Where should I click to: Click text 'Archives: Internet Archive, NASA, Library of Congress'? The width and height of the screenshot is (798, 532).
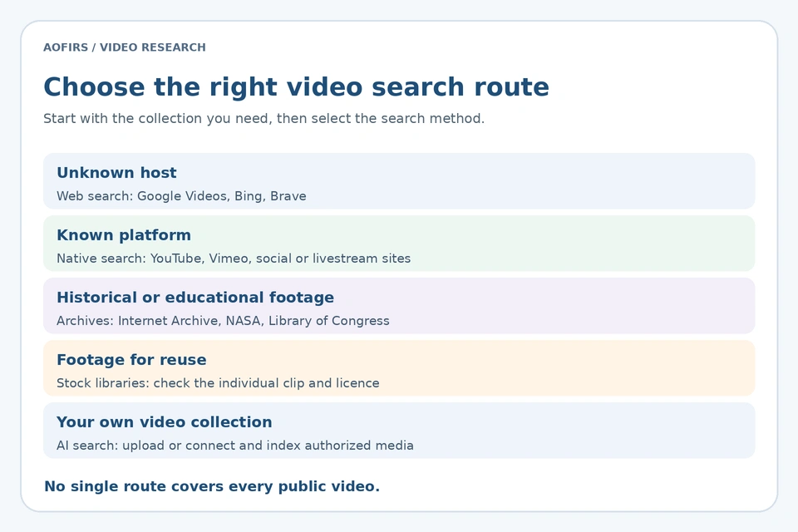point(223,321)
